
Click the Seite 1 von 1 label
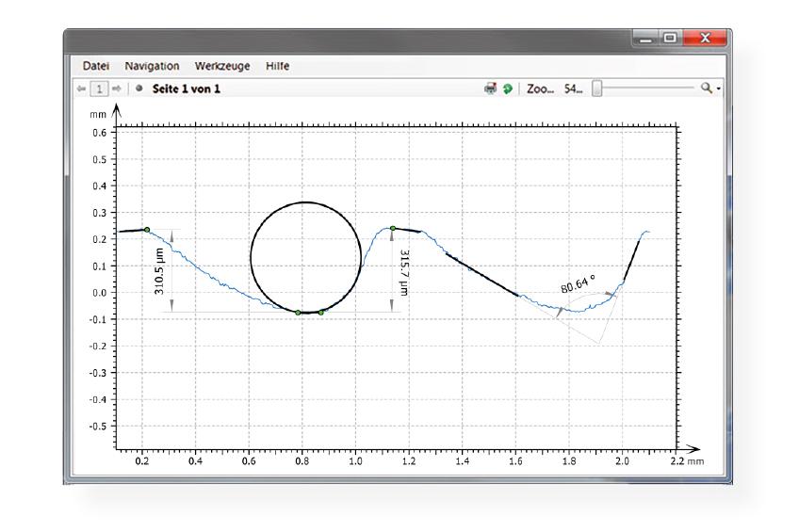[186, 89]
